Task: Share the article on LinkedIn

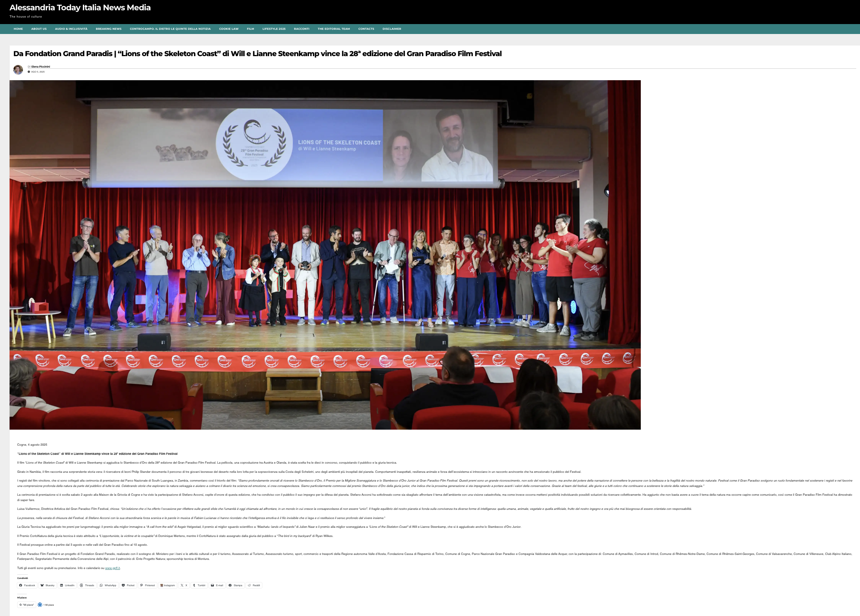Action: click(x=67, y=585)
